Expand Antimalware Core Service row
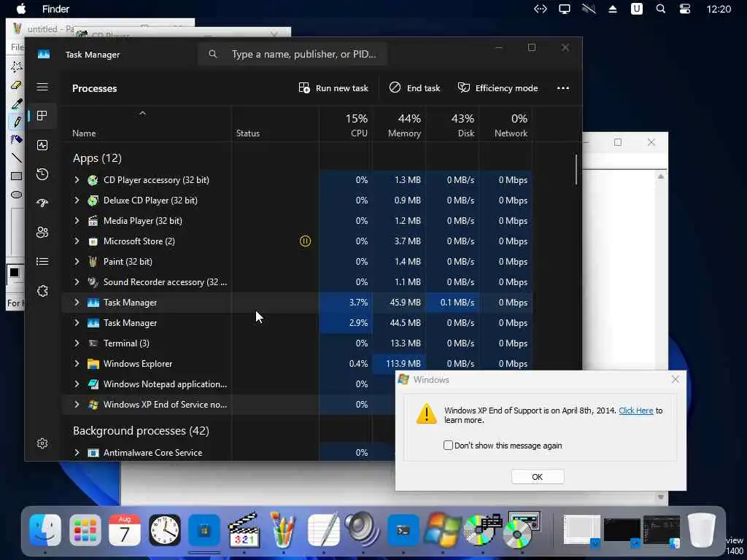The width and height of the screenshot is (747, 560). pyautogui.click(x=77, y=452)
